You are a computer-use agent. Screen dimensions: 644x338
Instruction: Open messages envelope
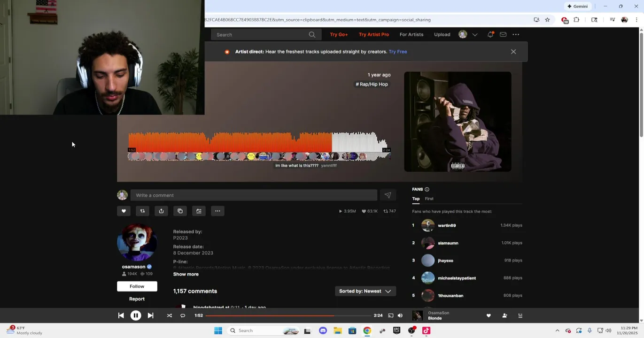tap(503, 34)
